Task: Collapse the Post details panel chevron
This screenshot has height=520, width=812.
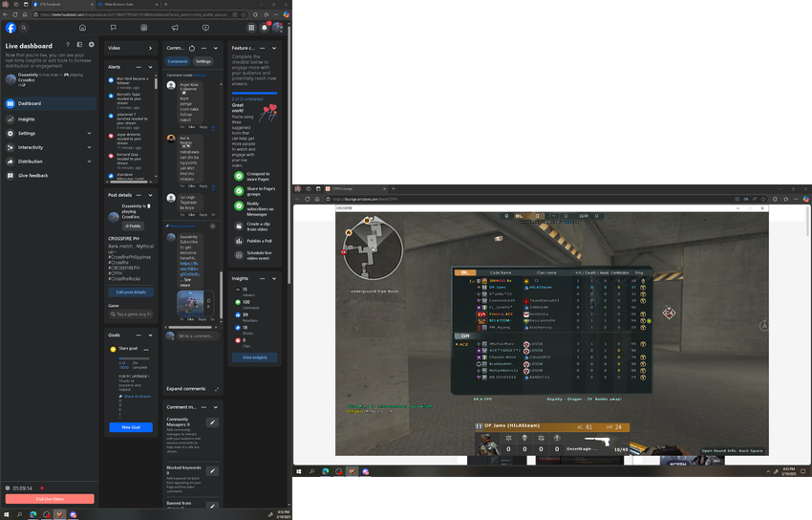Action: click(150, 195)
